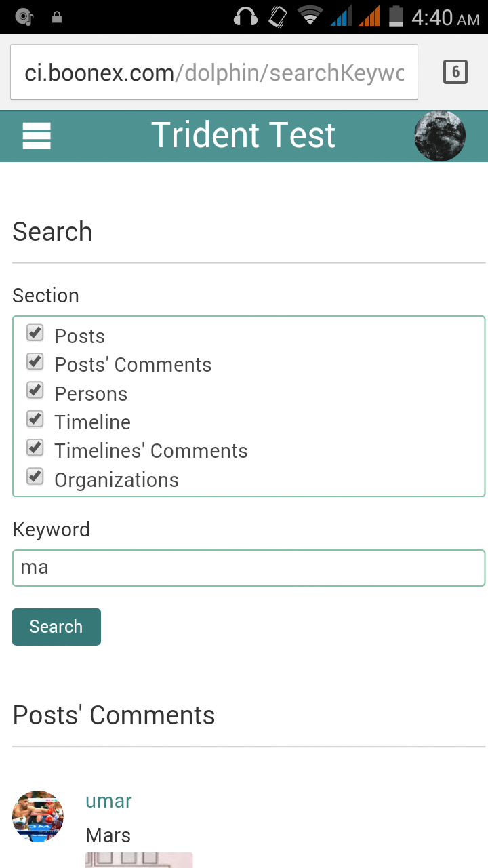Uncheck the Posts' Comments checkbox

point(35,361)
